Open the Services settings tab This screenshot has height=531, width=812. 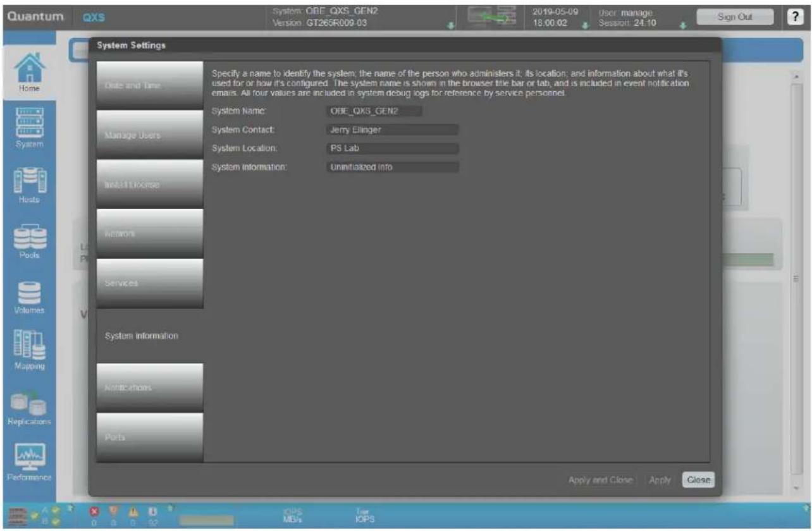click(x=150, y=283)
